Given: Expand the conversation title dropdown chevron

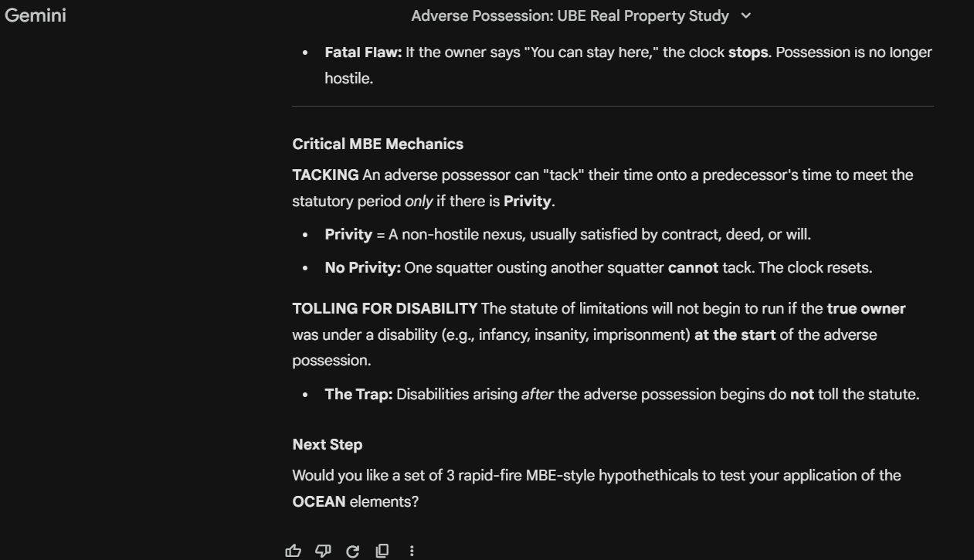Looking at the screenshot, I should click(745, 15).
